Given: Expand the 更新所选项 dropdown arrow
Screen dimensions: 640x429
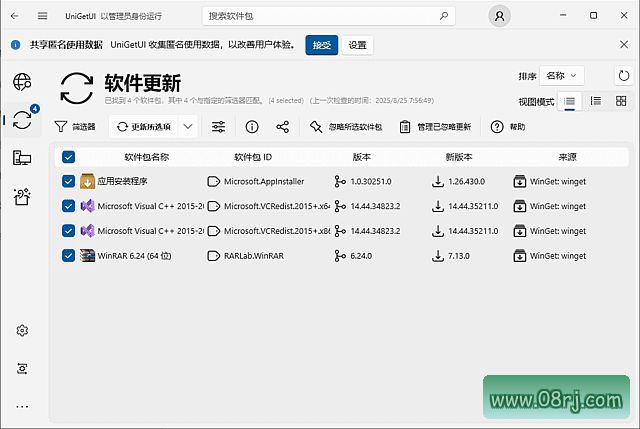Looking at the screenshot, I should coord(188,127).
